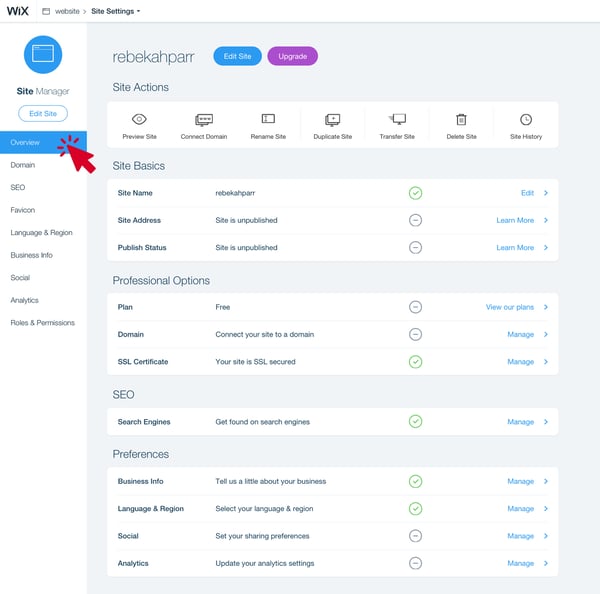Image resolution: width=600 pixels, height=594 pixels.
Task: Click the green check for Search Engines
Action: (415, 421)
